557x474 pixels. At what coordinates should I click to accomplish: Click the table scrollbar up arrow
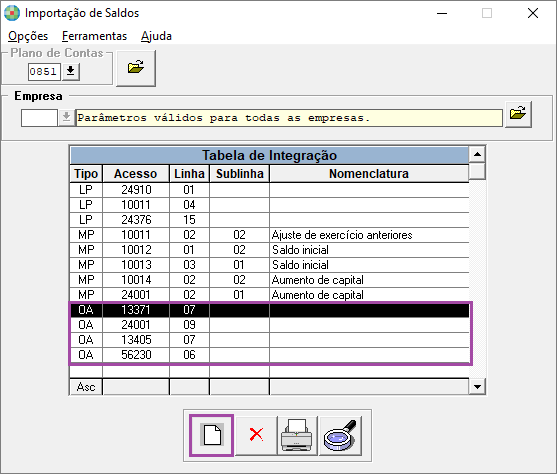point(477,154)
